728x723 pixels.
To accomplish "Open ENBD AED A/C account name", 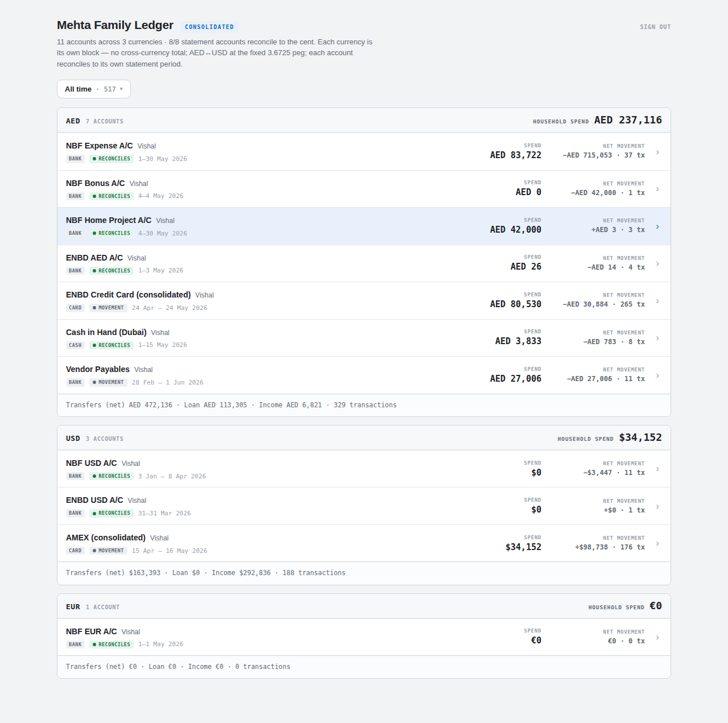I will click(x=94, y=258).
